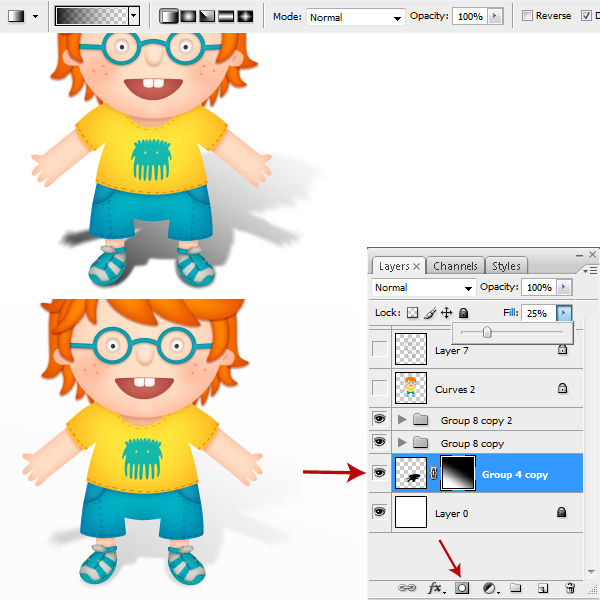
Task: Select the Layer 0 name
Action: [x=452, y=514]
